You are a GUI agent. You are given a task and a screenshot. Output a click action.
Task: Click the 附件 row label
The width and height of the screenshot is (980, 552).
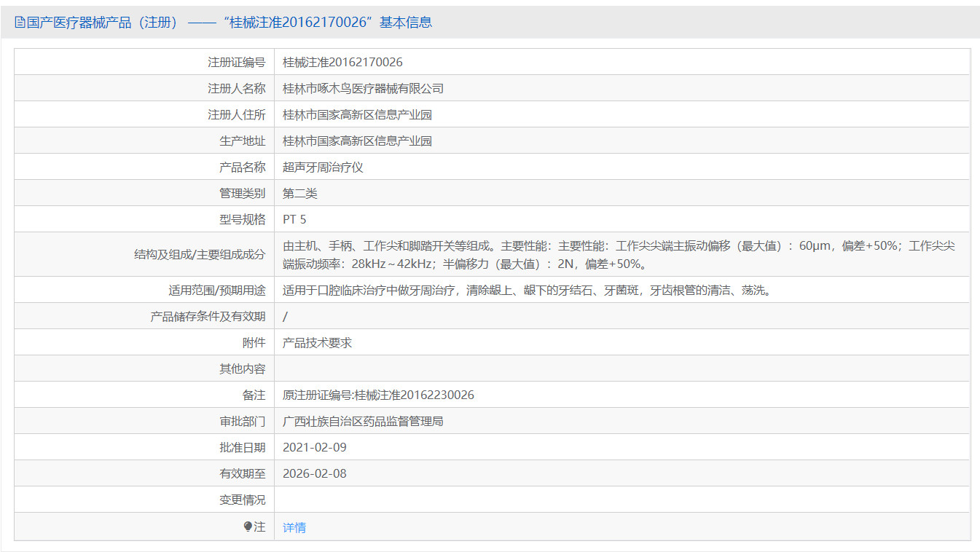(x=254, y=342)
